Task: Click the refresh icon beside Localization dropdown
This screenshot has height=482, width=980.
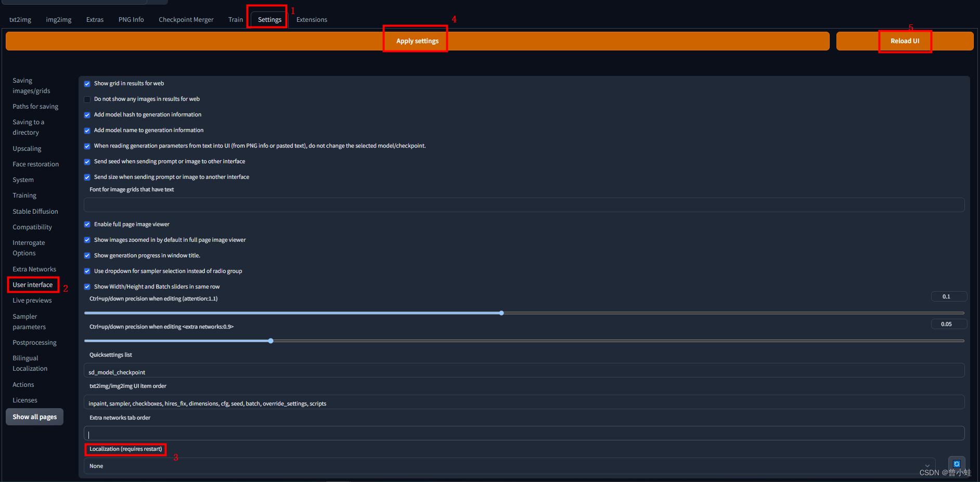Action: click(x=957, y=464)
